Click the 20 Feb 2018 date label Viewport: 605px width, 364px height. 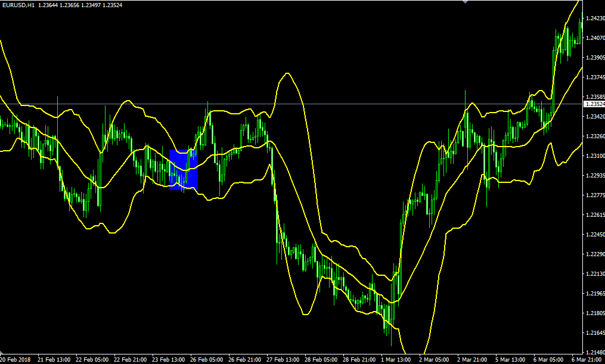(x=15, y=360)
